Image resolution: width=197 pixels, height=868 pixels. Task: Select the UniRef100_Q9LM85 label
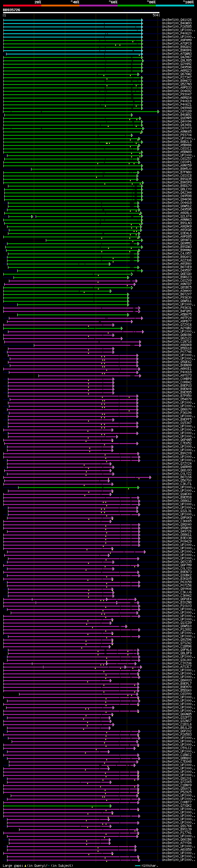(177, 61)
